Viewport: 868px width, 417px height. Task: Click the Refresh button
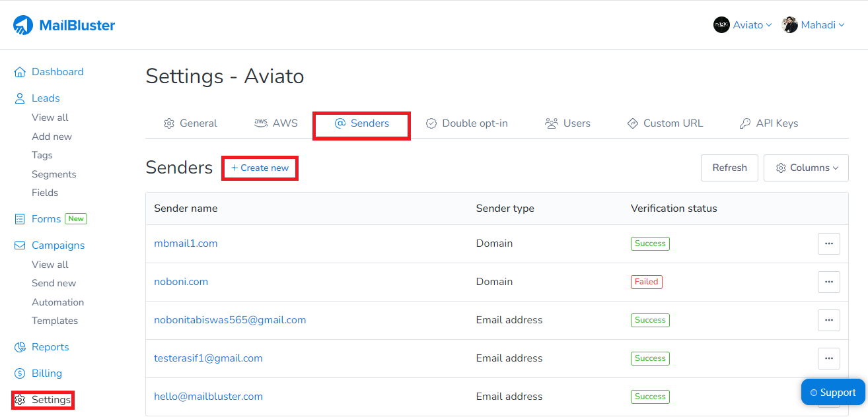pos(729,168)
